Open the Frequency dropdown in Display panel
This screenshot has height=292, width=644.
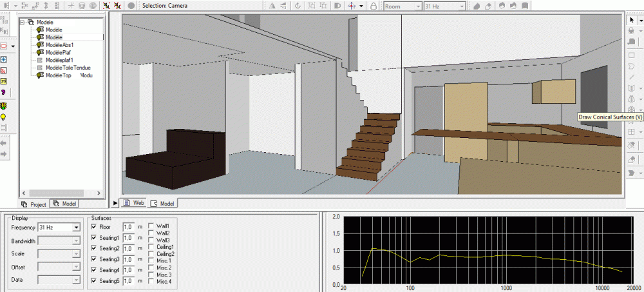(x=76, y=227)
